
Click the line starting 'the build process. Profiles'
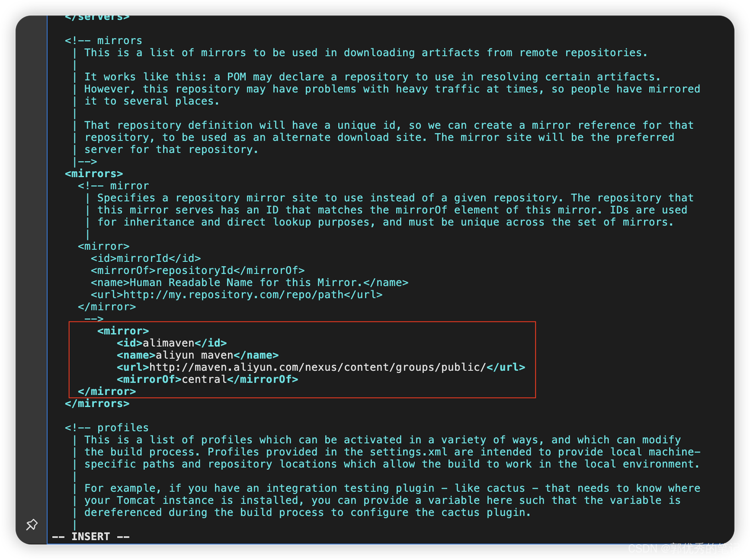click(392, 452)
